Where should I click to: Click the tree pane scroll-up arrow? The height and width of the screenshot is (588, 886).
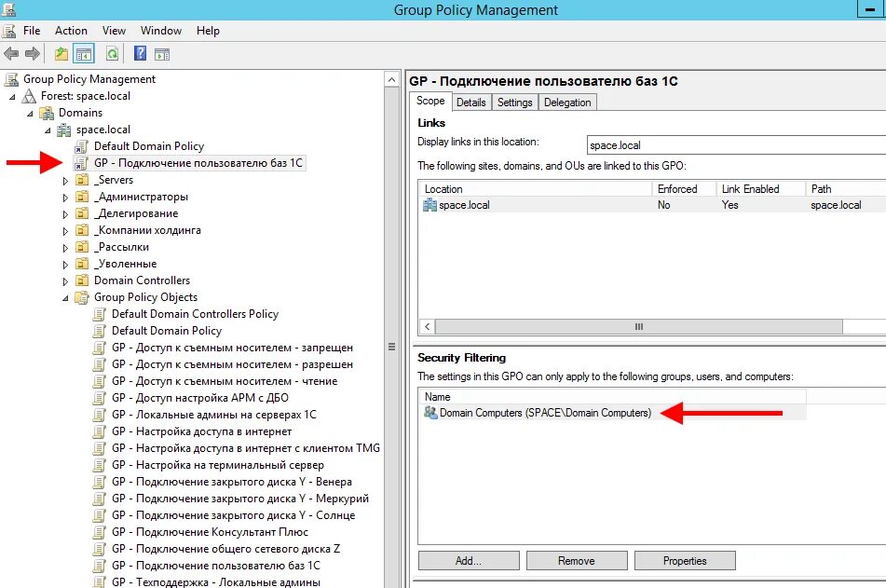point(391,80)
